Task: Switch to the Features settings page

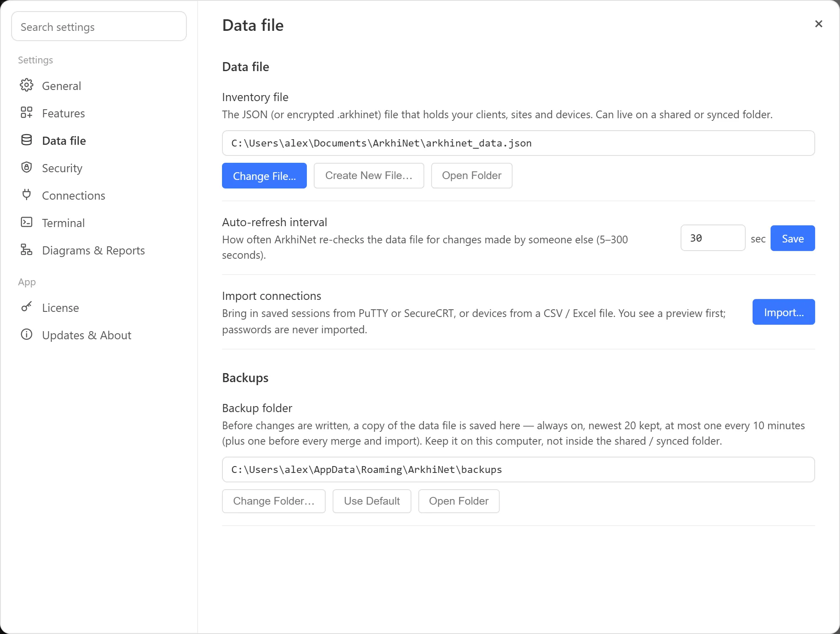Action: [x=99, y=113]
